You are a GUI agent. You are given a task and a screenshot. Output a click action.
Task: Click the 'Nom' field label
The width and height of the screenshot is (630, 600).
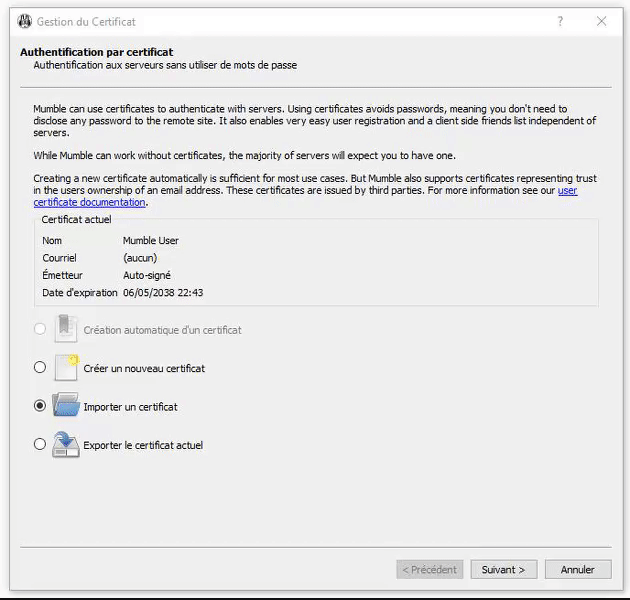click(x=52, y=241)
